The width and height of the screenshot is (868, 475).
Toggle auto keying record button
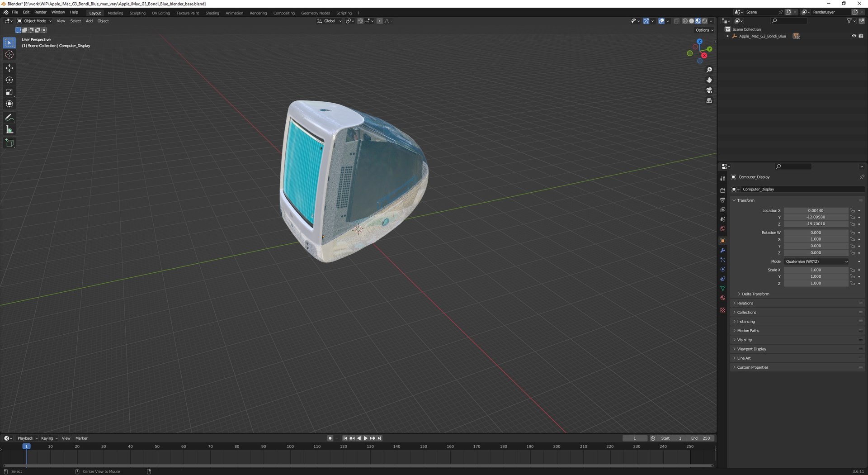(x=330, y=438)
